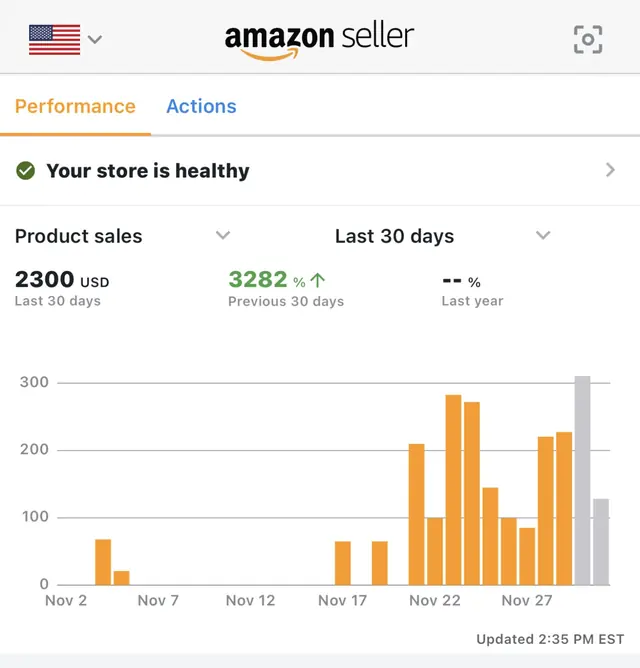Open store health details chevron
Screen dimensions: 640x668
[611, 170]
